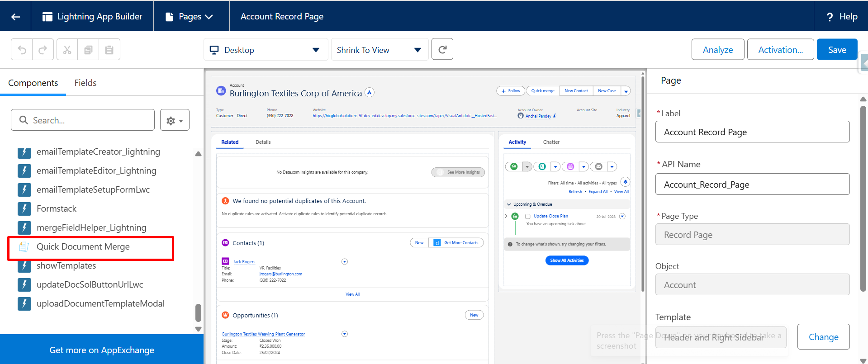Viewport: 868px width, 364px height.
Task: Open the Email action dropdown arrow
Action: click(612, 167)
